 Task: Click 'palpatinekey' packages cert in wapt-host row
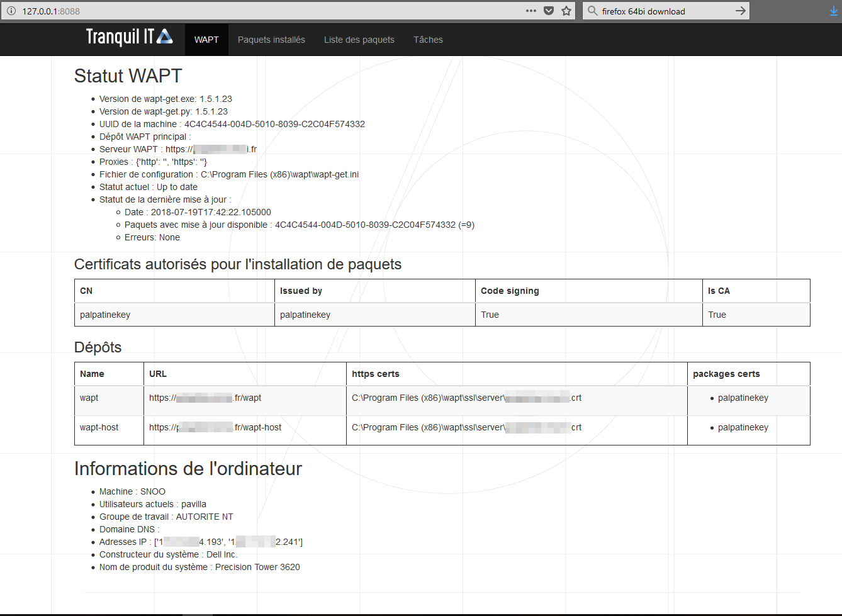coord(743,427)
